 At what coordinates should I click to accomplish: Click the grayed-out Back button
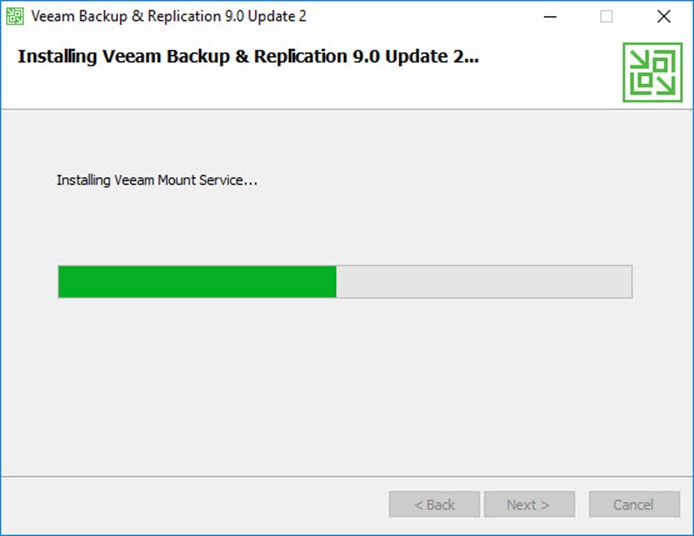(434, 504)
